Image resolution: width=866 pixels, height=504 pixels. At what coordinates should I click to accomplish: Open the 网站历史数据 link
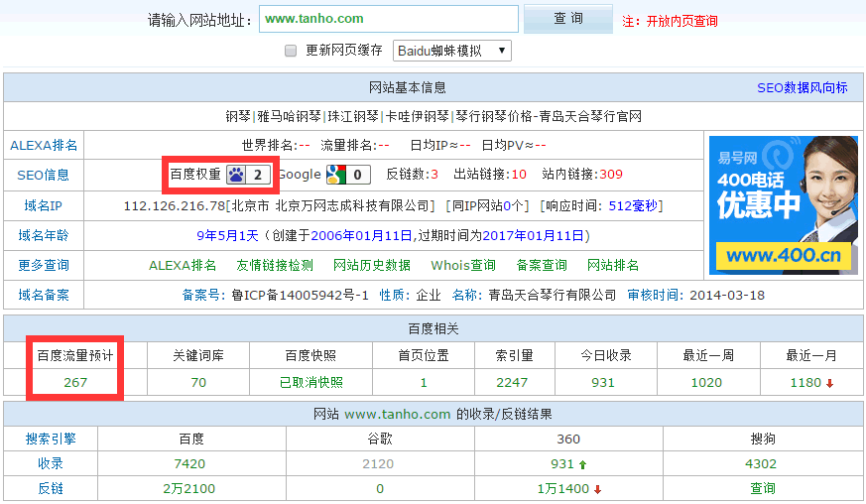point(372,265)
